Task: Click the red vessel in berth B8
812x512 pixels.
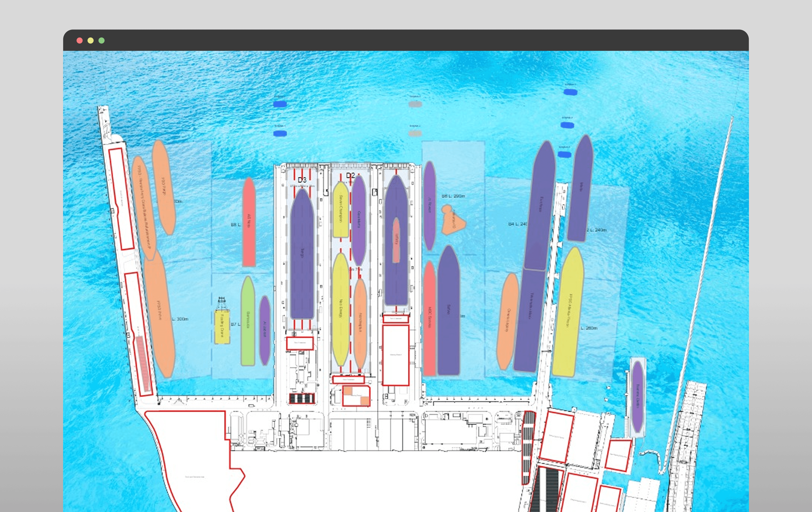Action: [x=248, y=222]
